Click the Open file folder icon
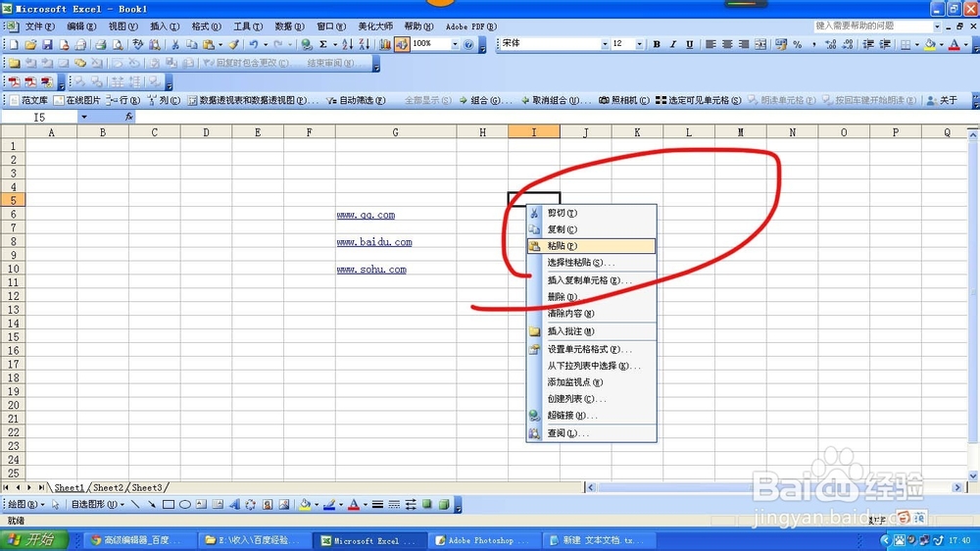Screen dimensions: 980x551 30,44
